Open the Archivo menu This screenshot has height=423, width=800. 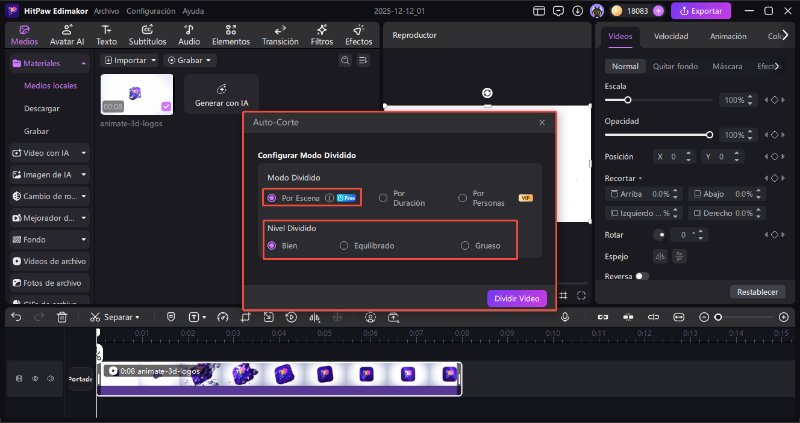click(x=106, y=11)
